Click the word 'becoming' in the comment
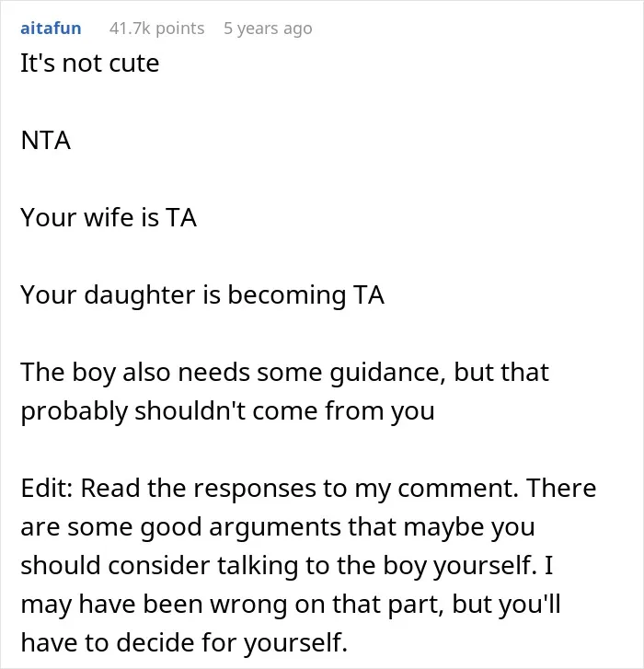Screen dimensions: 644x669 (287, 295)
